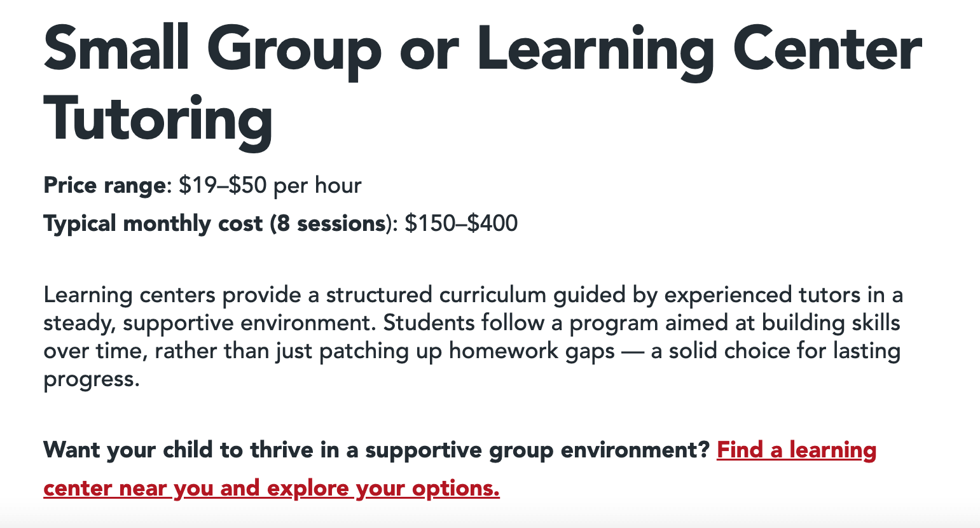Click the phrase "structured curriculum" in the paragraph

click(x=436, y=295)
